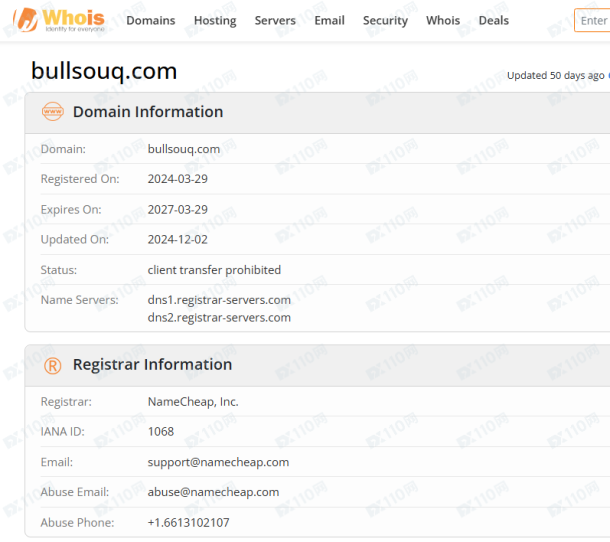610x542 pixels.
Task: Open the Servers menu
Action: (x=275, y=20)
